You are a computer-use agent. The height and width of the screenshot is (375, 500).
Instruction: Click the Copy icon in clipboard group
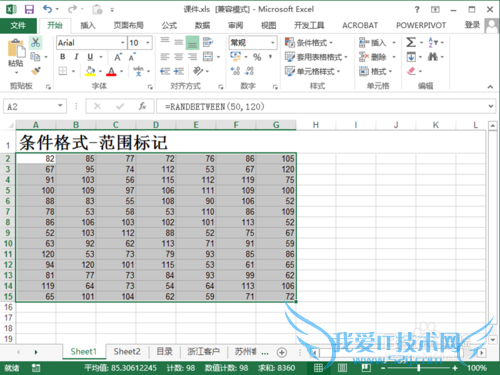pos(35,57)
